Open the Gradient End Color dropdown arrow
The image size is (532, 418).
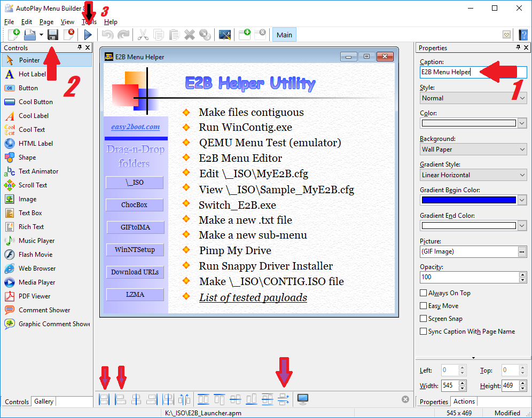(522, 226)
